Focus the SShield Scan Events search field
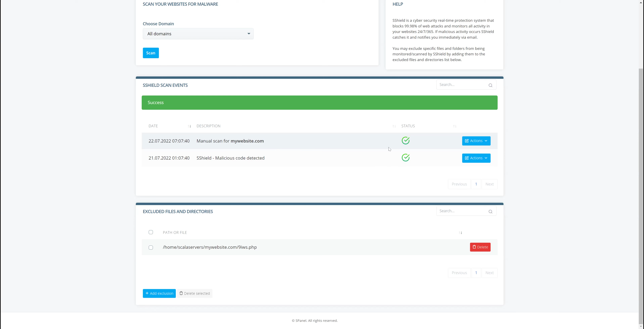 tap(466, 85)
